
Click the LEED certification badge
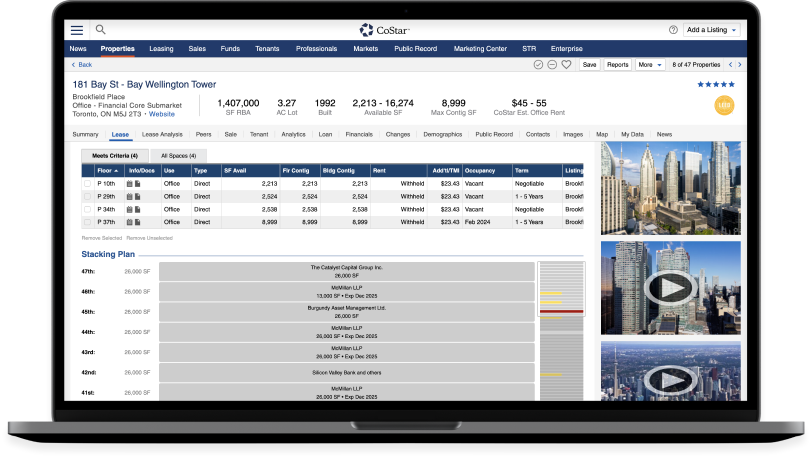[x=724, y=105]
